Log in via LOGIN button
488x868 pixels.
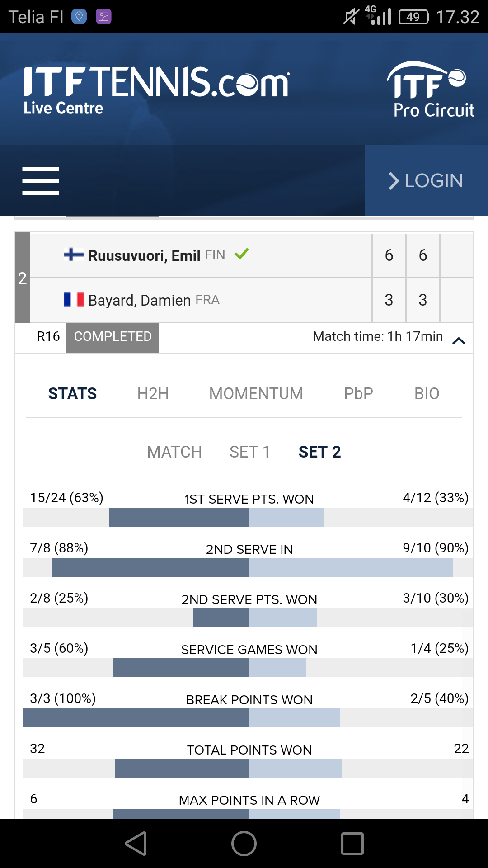pos(426,181)
